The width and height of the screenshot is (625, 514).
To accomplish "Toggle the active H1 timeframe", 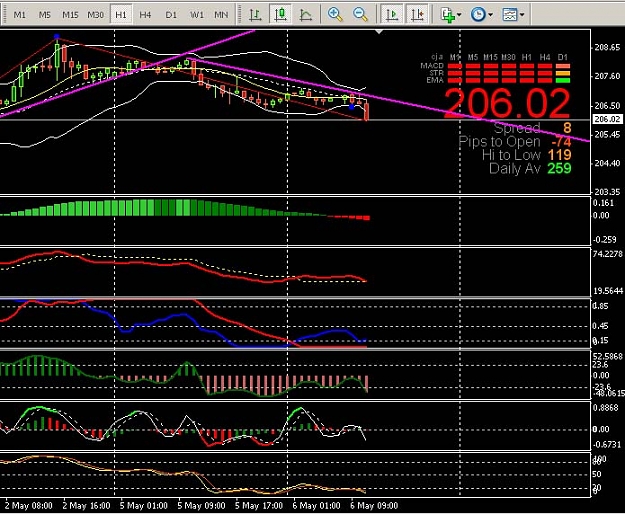I will (120, 15).
